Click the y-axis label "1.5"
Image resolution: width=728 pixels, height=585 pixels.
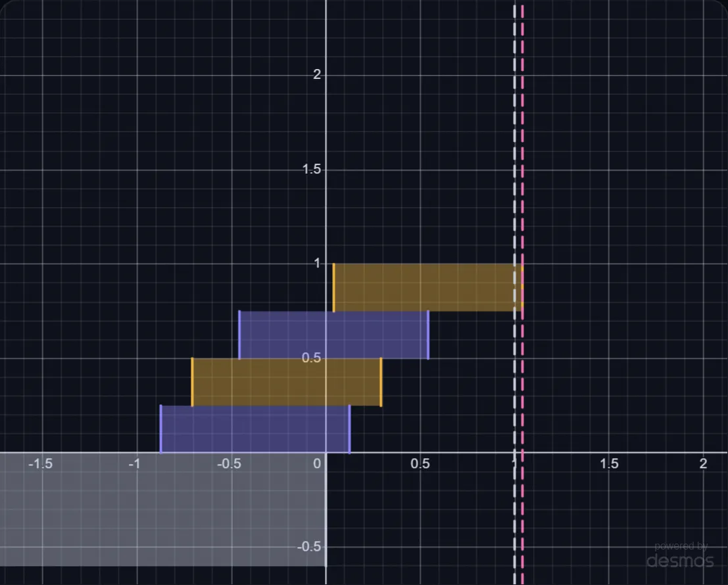pos(312,170)
